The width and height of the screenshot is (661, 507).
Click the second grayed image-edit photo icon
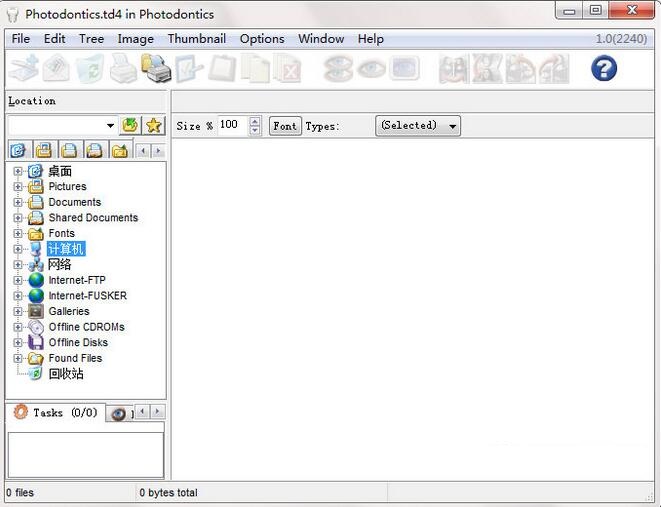tap(486, 69)
